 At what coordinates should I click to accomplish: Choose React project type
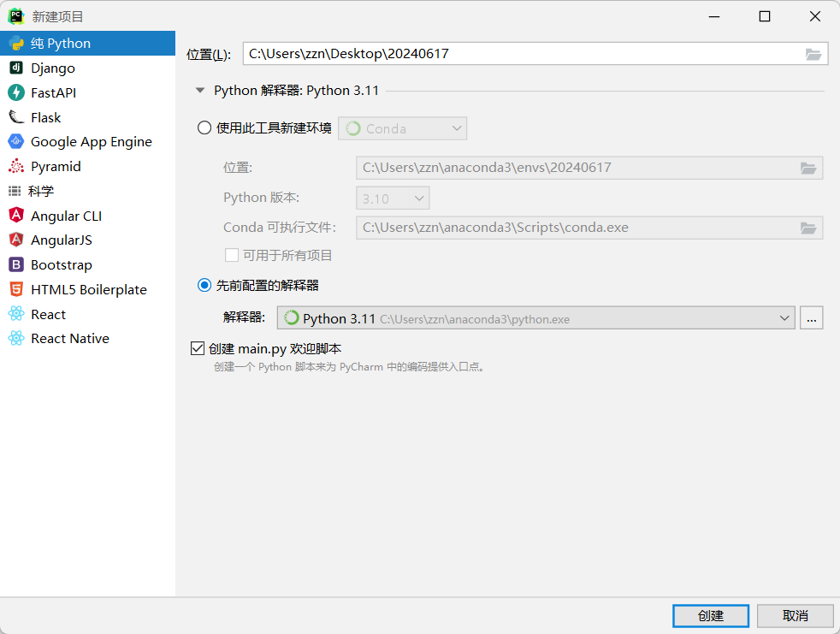[87, 314]
